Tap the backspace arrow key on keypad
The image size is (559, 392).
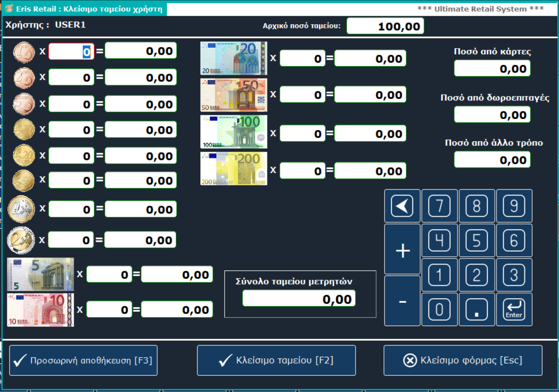pyautogui.click(x=402, y=206)
